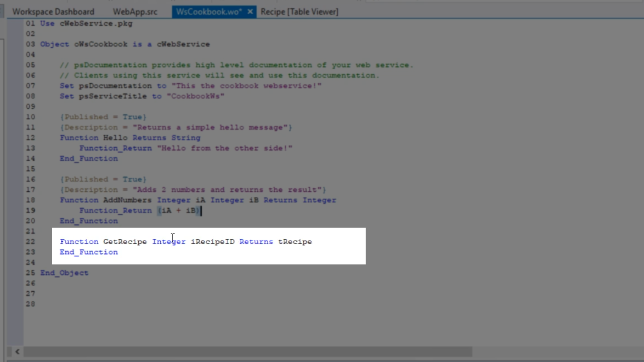
Task: Click the AddNumbers function name
Action: [x=127, y=200]
